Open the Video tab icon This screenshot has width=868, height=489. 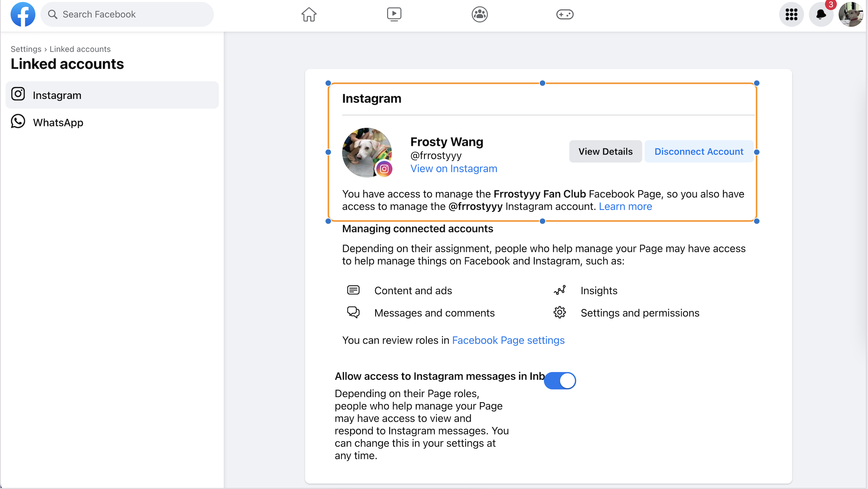pos(394,14)
